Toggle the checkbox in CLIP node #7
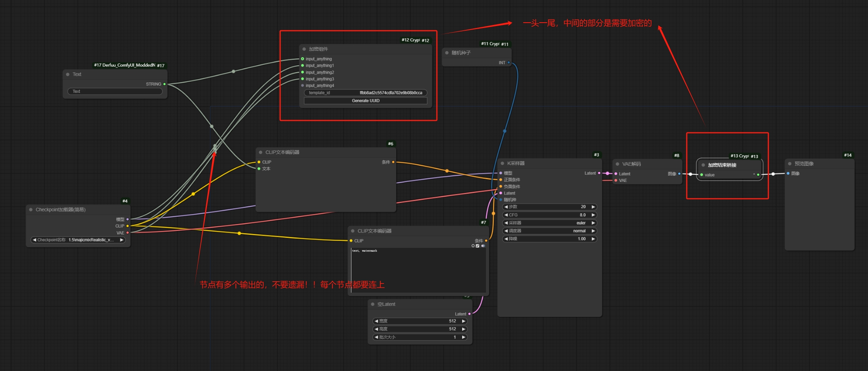 tap(477, 246)
